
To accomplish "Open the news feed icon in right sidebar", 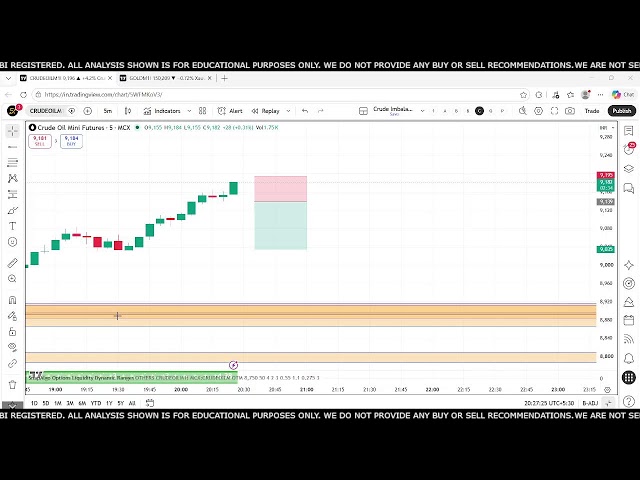I will (629, 339).
